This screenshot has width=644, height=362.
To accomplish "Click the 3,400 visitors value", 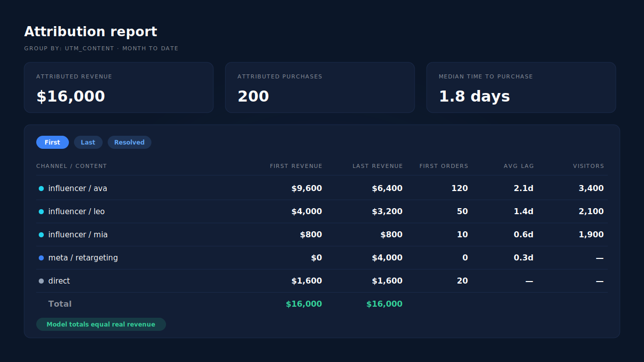I will 591,189.
